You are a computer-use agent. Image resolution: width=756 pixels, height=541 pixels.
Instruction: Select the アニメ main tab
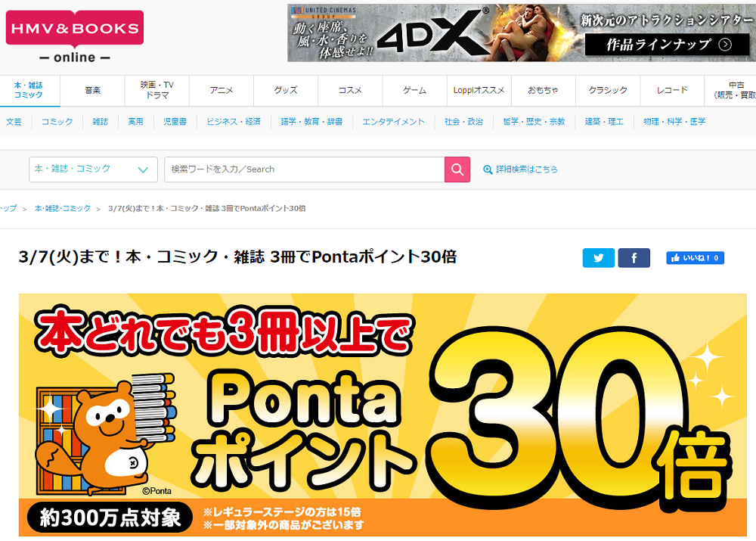(222, 90)
